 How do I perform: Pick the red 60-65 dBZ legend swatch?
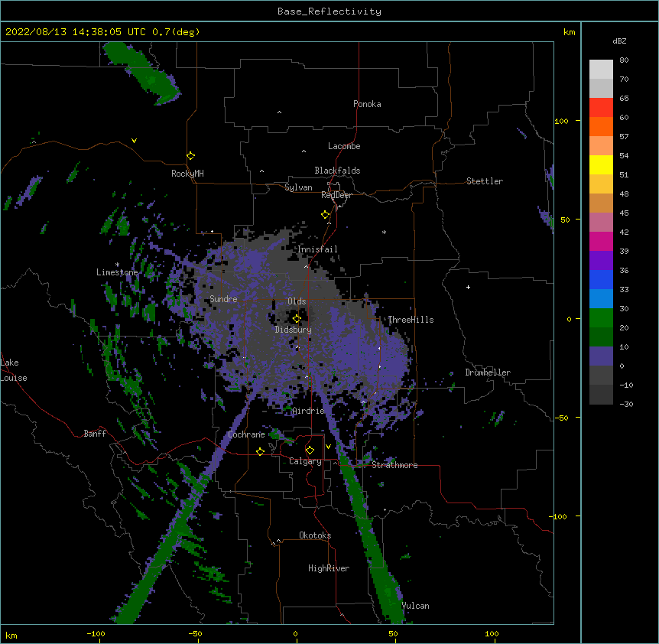(x=601, y=108)
